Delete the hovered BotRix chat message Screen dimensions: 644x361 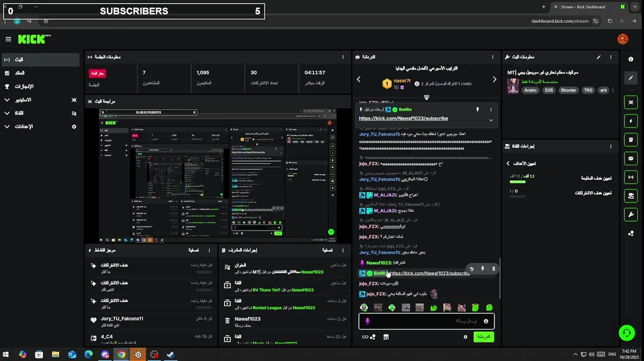(493, 269)
